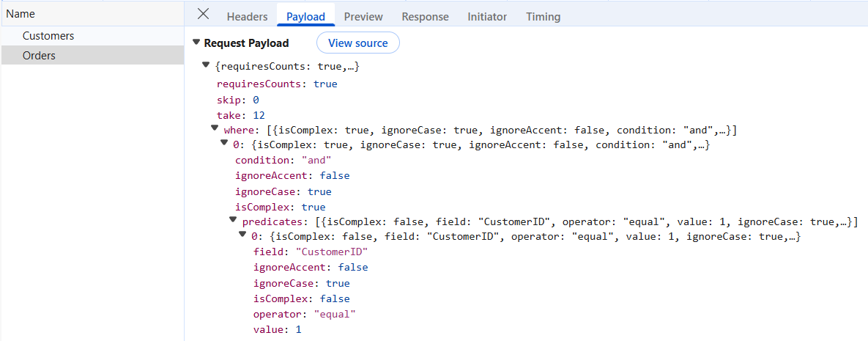Collapse the predicates item 0 object
Screen dimensions: 868x341
click(x=242, y=234)
